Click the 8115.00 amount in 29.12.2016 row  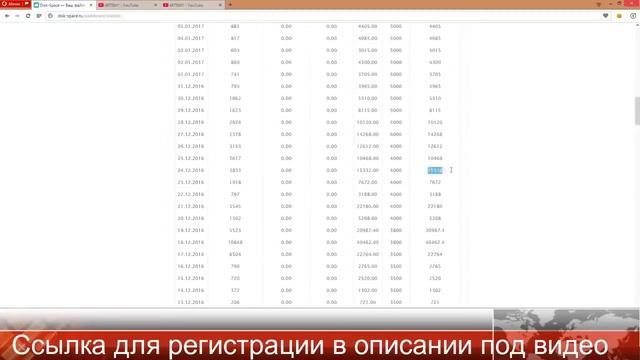point(368,110)
